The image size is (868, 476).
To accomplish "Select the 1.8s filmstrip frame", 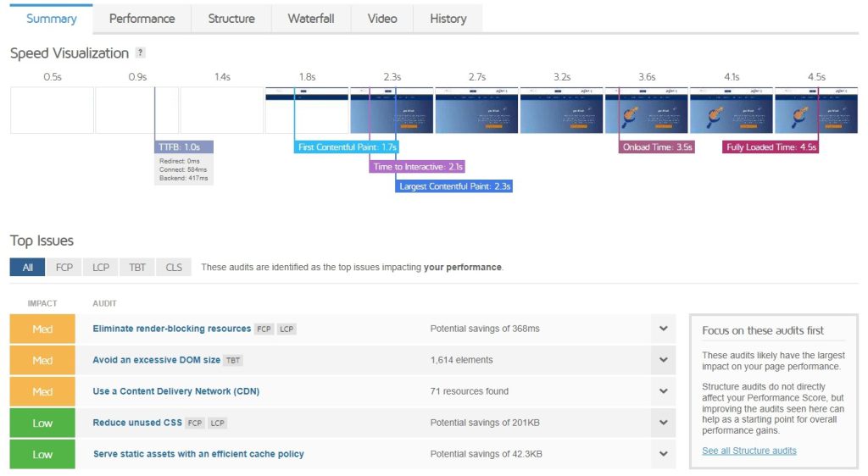I will pos(307,110).
